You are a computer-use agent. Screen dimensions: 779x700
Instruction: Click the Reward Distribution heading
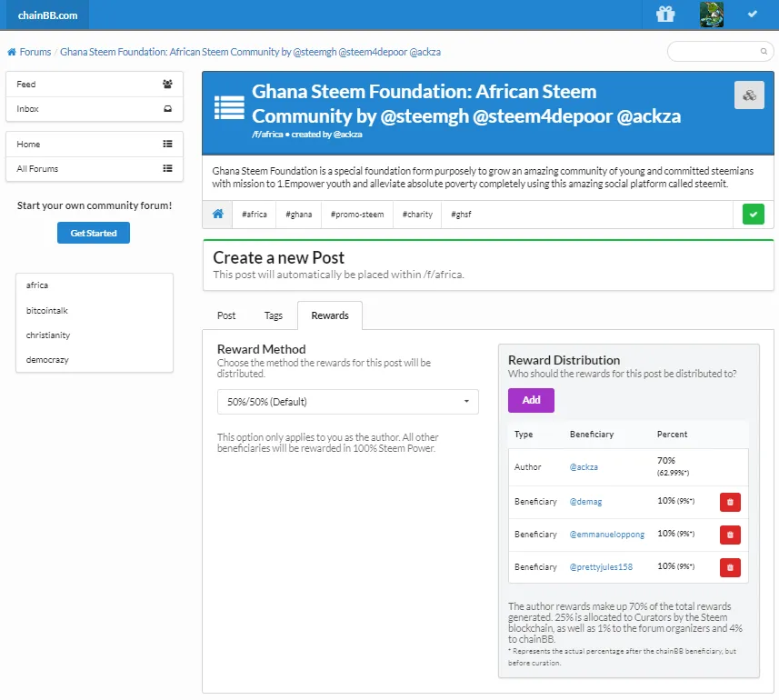pos(564,360)
